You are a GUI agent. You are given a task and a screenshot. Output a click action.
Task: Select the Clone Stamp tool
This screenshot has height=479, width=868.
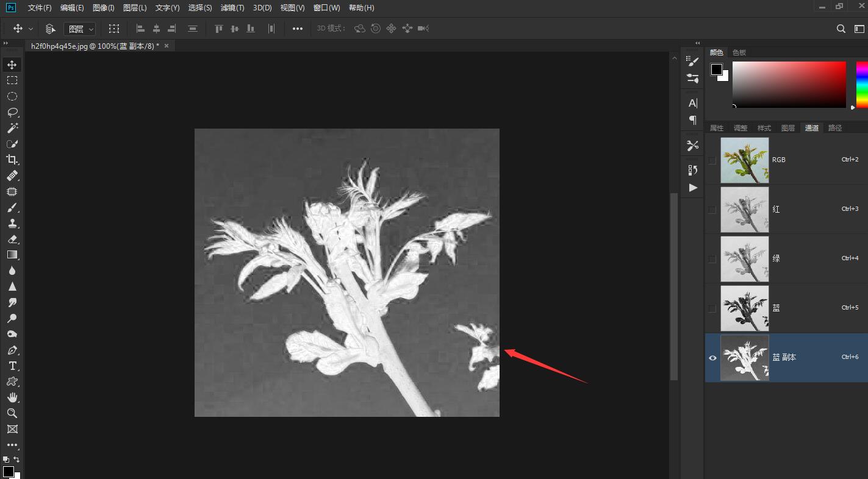click(12, 223)
